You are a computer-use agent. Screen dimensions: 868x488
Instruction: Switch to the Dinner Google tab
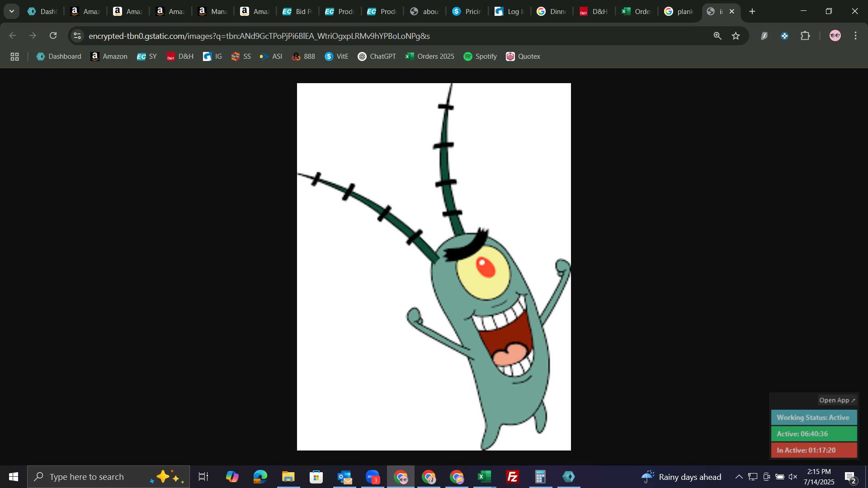coord(552,11)
